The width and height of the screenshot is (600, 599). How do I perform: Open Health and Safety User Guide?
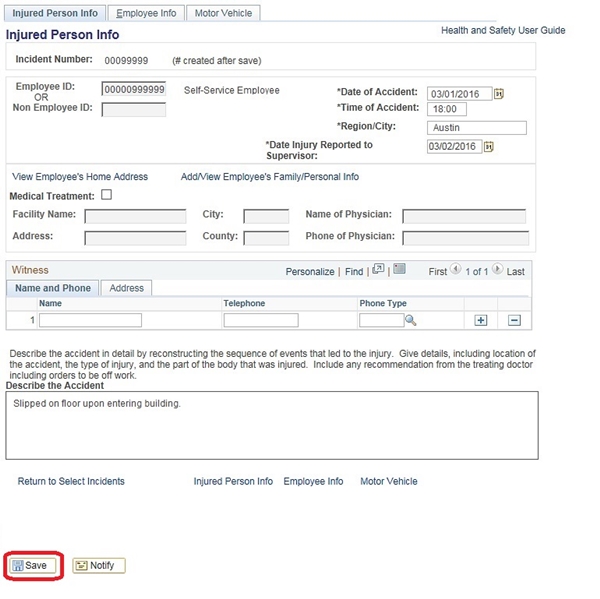click(x=503, y=31)
